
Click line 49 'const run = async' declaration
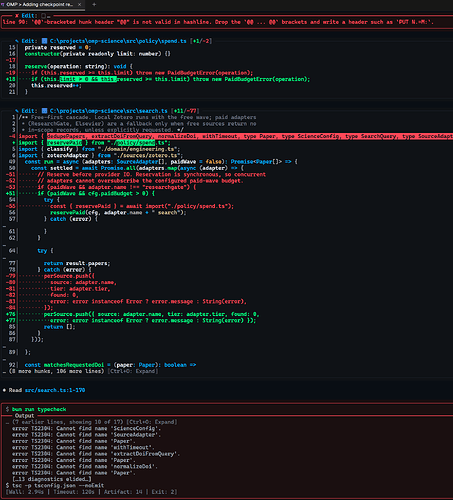[161, 162]
